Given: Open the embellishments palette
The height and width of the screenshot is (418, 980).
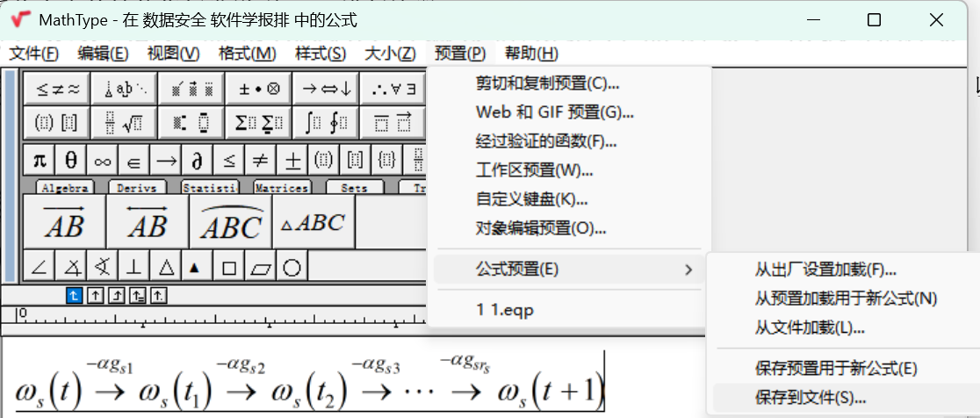Looking at the screenshot, I should tap(192, 89).
